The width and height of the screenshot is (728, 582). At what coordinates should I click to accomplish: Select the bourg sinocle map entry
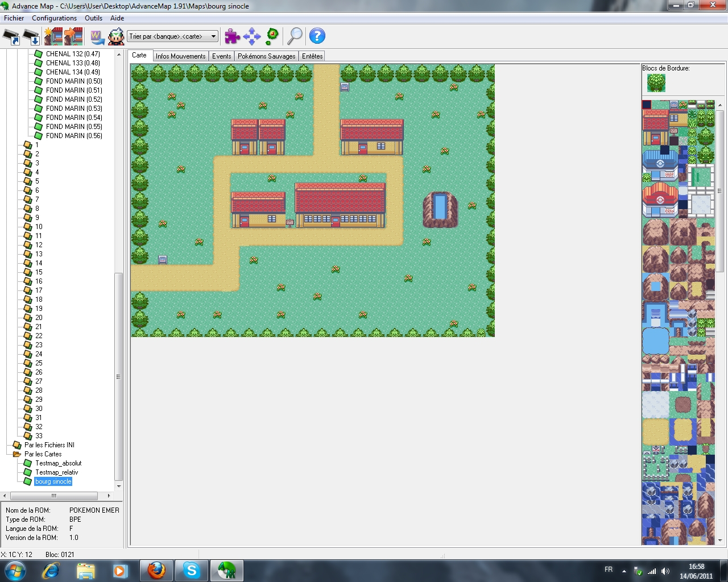point(53,481)
